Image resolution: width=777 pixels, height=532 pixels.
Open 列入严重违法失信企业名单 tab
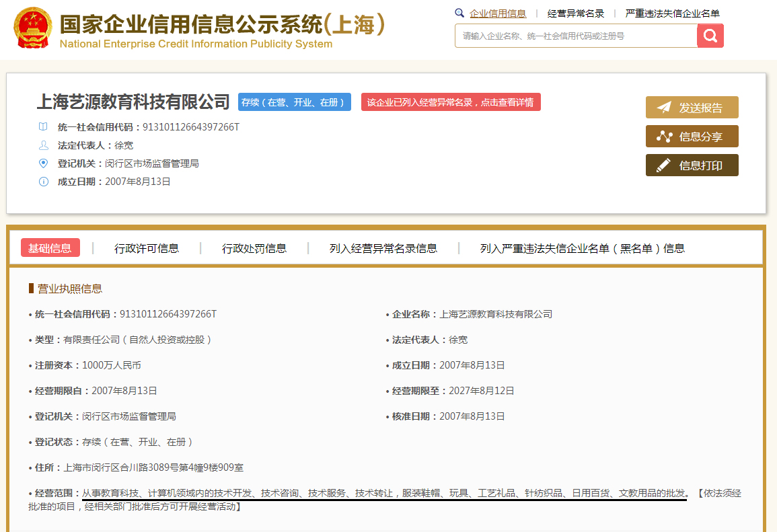click(x=582, y=248)
